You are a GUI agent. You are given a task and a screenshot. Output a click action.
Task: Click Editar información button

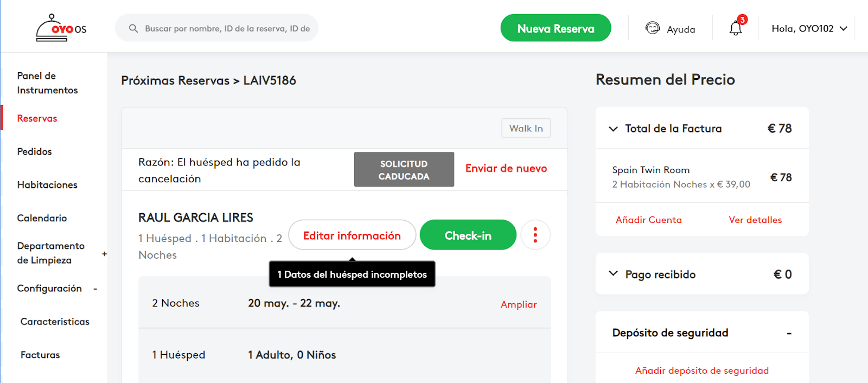(352, 235)
